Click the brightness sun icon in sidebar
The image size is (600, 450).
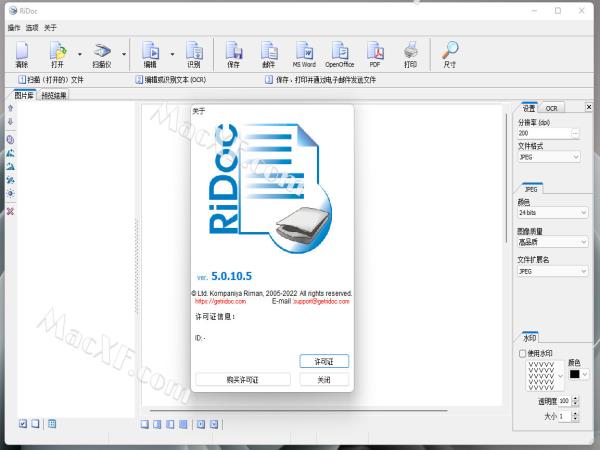point(10,193)
